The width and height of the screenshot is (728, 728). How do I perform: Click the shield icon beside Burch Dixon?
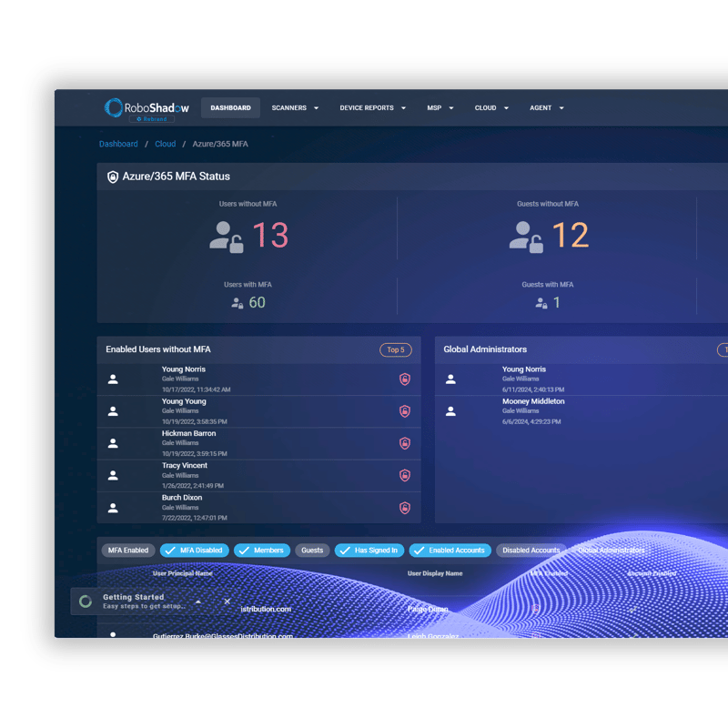(x=405, y=508)
